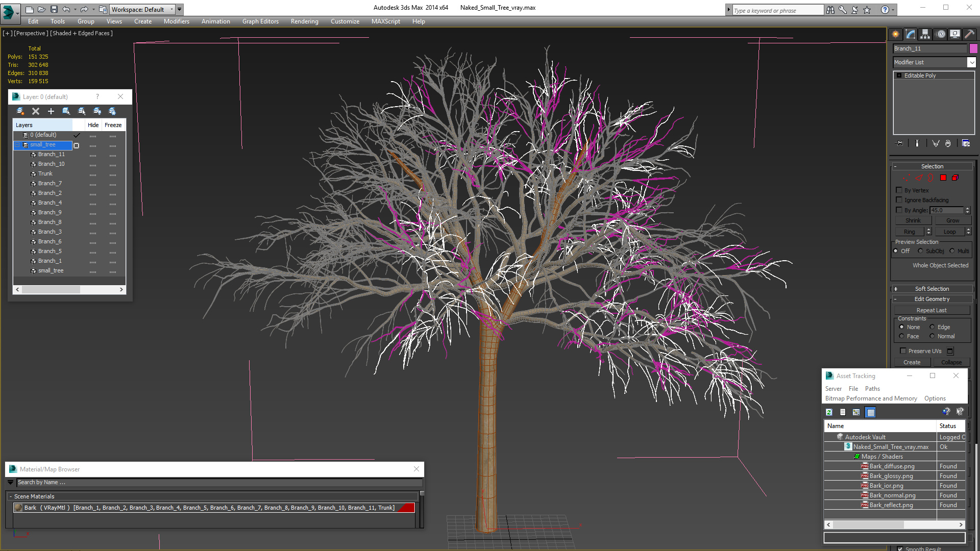Click the New Scene icon
980x551 pixels.
pos(30,9)
